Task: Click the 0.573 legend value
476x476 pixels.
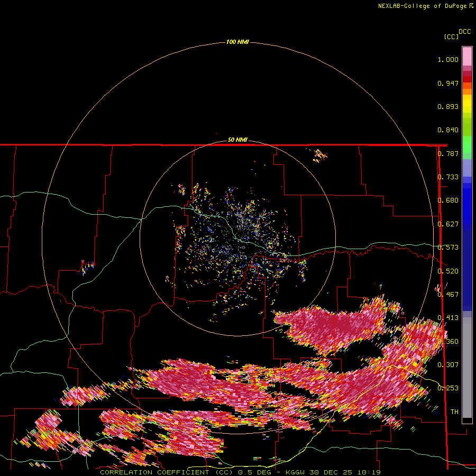Action: (448, 248)
